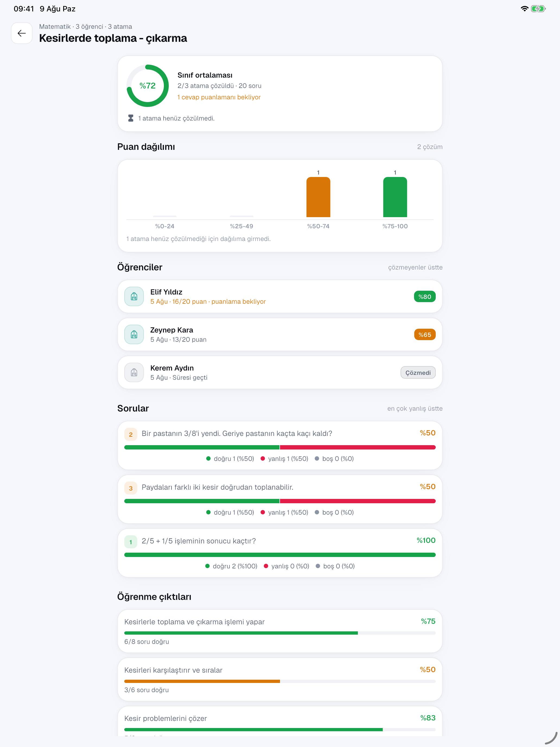Viewport: 560px width, 747px height.
Task: Click the '2 çözüm' label
Action: 430,147
